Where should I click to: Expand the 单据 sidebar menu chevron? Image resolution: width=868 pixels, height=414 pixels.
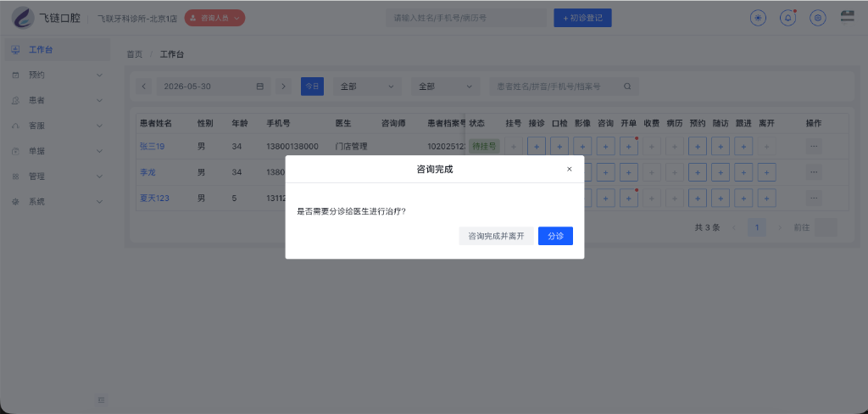point(100,151)
